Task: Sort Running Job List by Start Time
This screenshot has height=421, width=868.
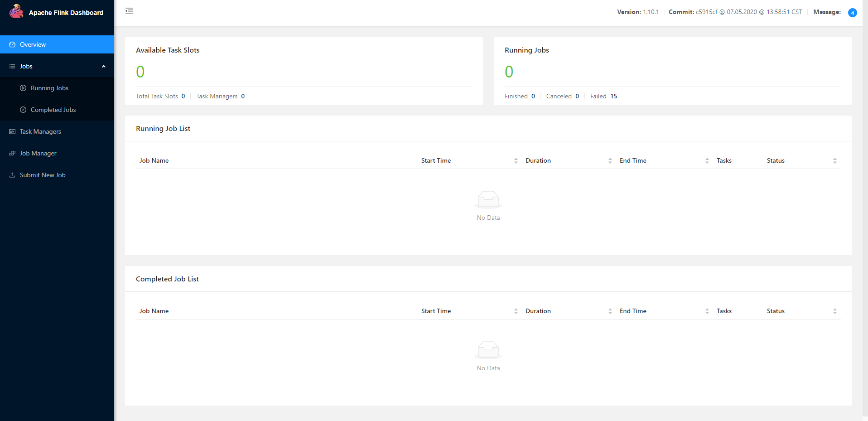Action: 516,160
